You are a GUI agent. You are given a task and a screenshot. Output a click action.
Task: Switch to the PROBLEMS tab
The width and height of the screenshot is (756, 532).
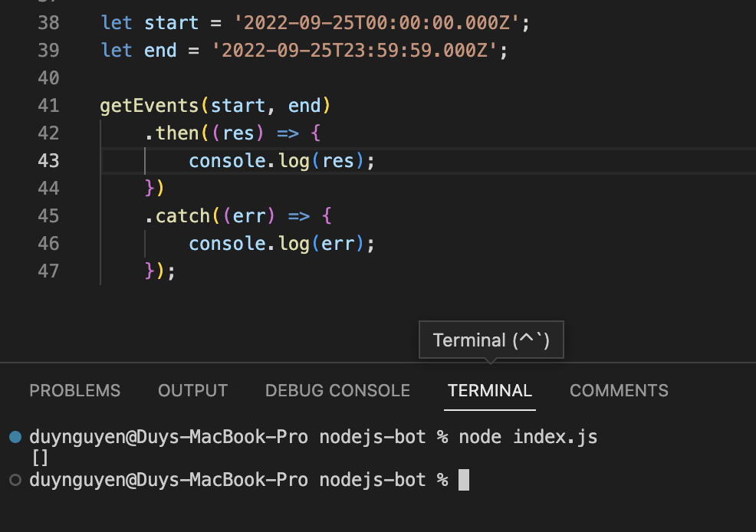pyautogui.click(x=74, y=391)
